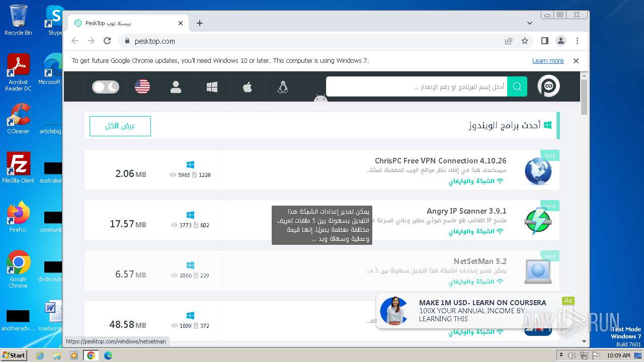
Task: Open Angry IP Scanner 3.9.1 link
Action: 466,211
